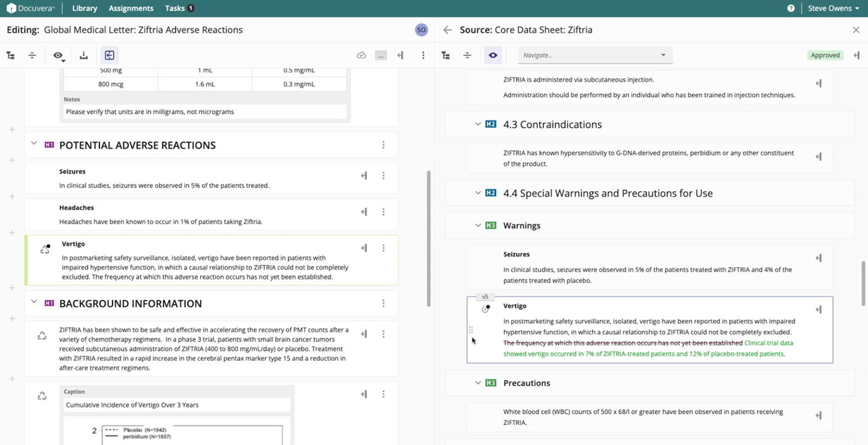Click the SO user avatar
The width and height of the screenshot is (868, 445).
(x=421, y=30)
